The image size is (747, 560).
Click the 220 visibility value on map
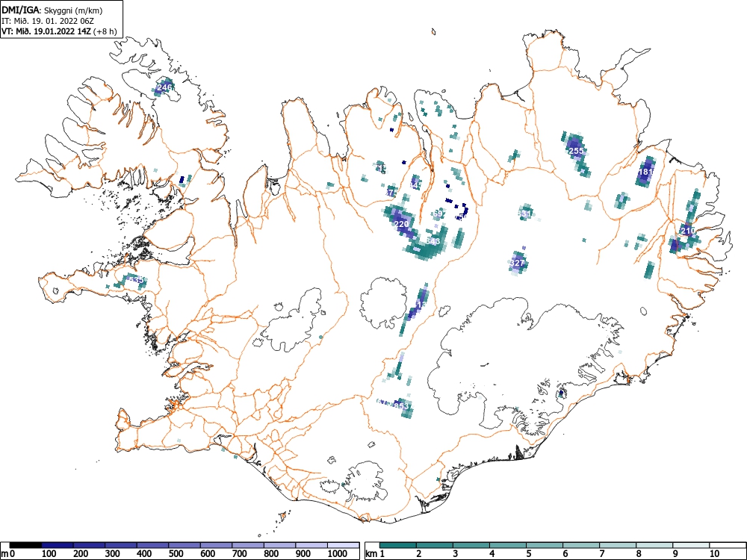coord(402,224)
